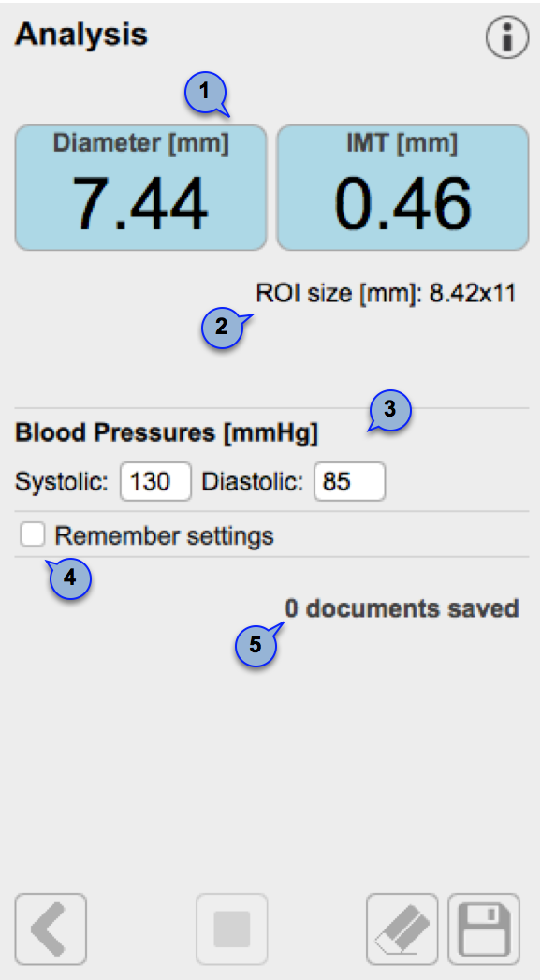Select the IMT [mm] value tile
The image size is (541, 980).
point(402,187)
